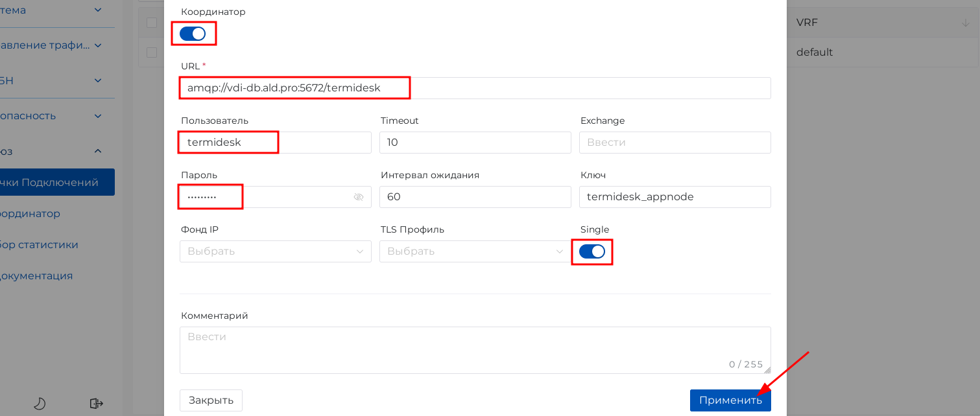Open the Документация sidebar item

(x=36, y=276)
